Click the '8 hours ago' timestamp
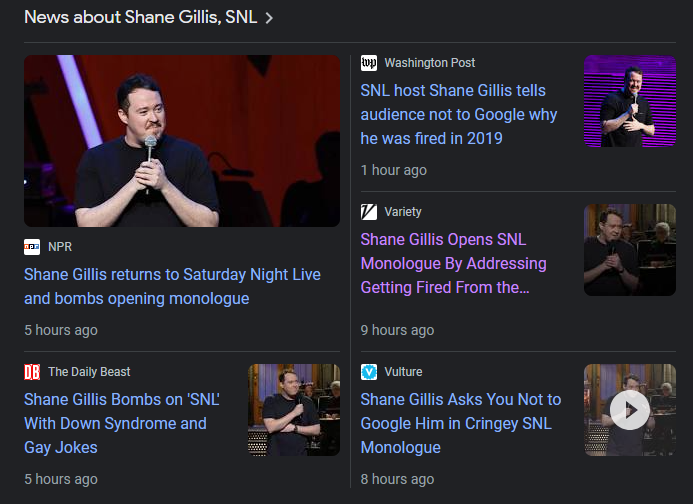The image size is (693, 504). coord(397,479)
